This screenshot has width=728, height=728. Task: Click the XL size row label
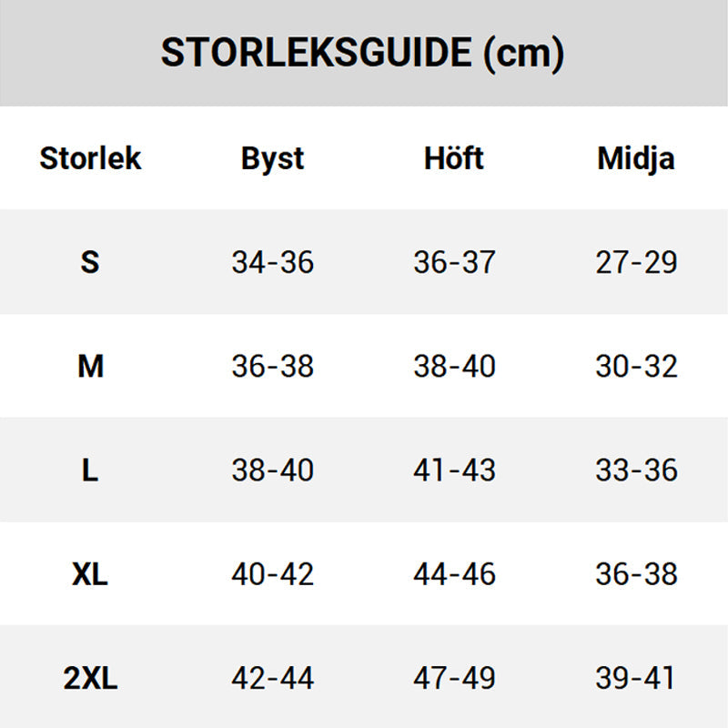pos(90,574)
